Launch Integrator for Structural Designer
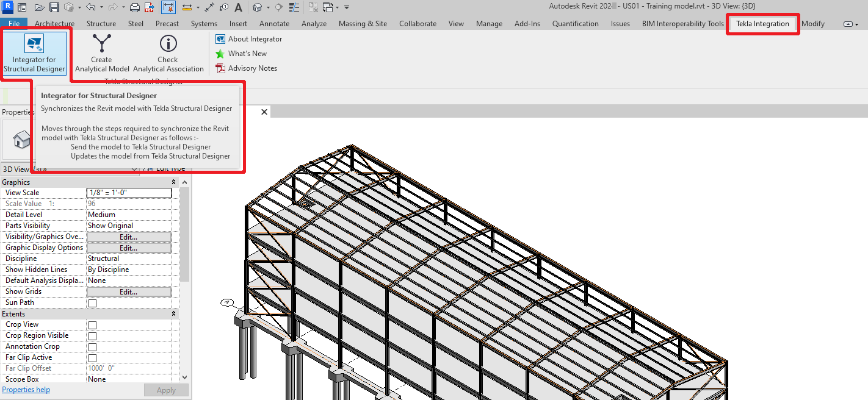This screenshot has height=400, width=868. [34, 54]
